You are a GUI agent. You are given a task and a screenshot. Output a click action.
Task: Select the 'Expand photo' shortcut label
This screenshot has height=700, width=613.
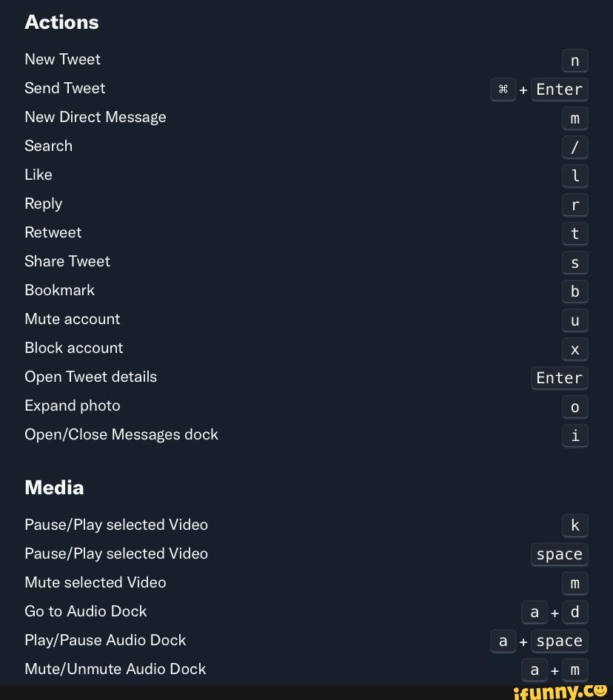coord(73,405)
